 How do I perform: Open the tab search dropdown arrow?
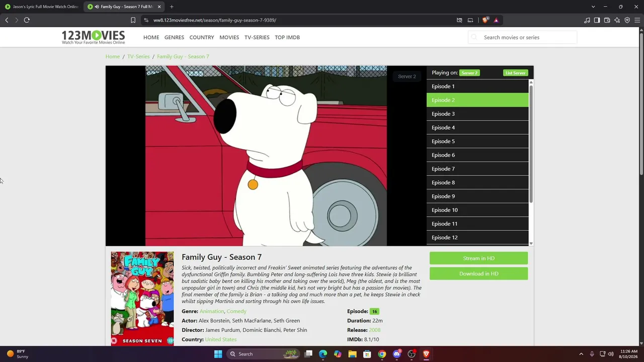coord(593,7)
